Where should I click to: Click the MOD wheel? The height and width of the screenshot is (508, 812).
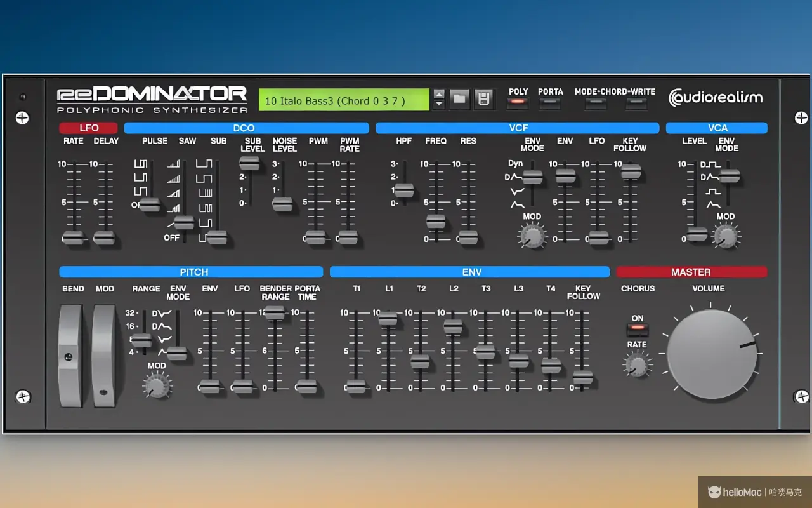tap(103, 356)
